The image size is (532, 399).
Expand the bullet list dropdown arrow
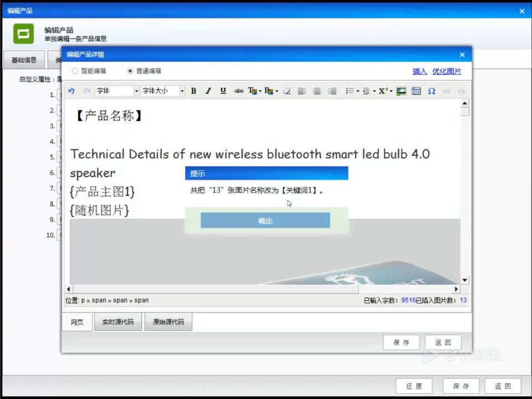click(357, 91)
